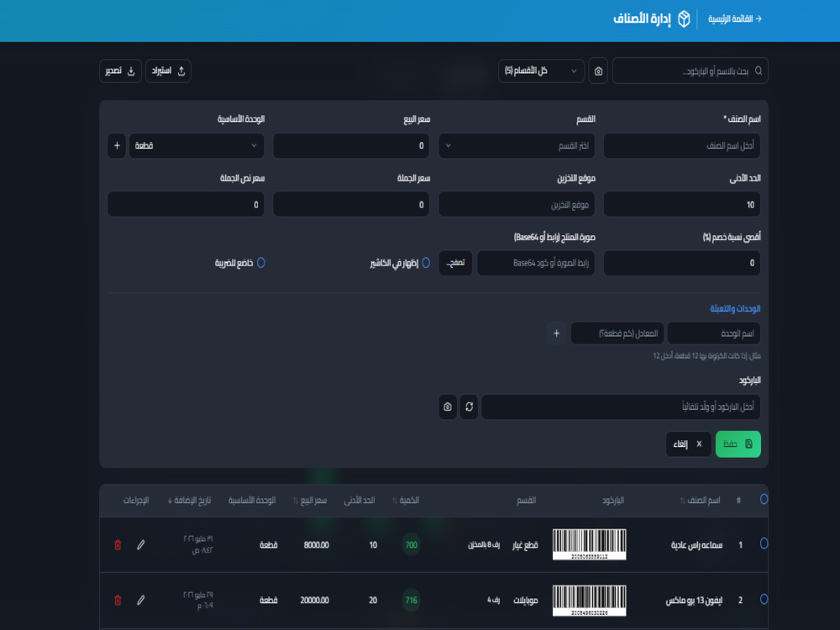The width and height of the screenshot is (840, 630).
Task: Click سعر نص الجملة half-wholesale price input
Action: coord(186,205)
